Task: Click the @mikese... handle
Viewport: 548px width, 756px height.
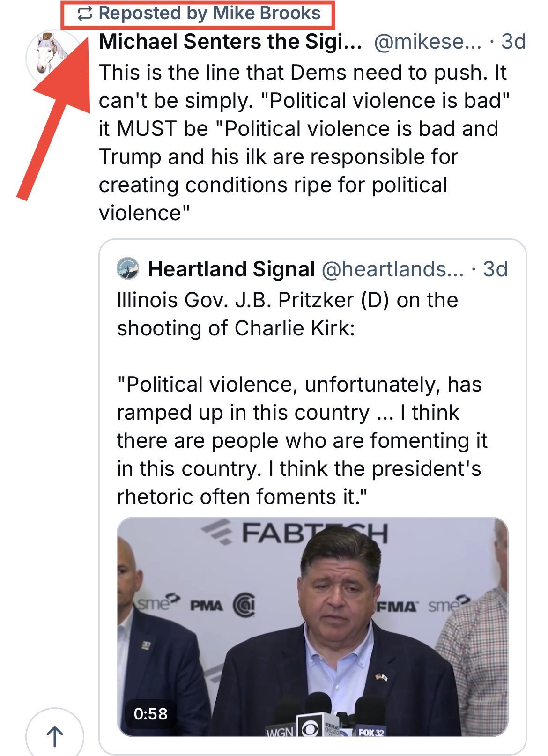Action: [x=428, y=42]
